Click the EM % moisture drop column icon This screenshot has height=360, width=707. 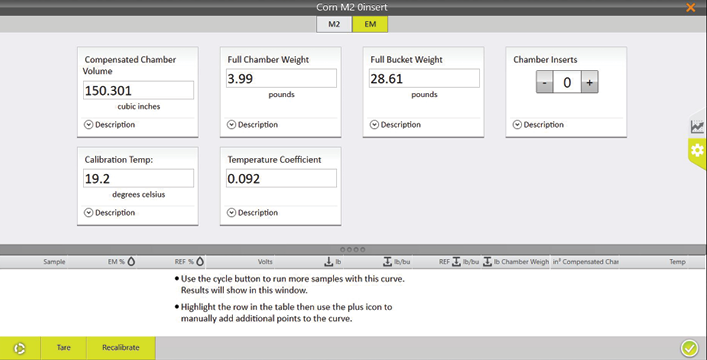131,261
